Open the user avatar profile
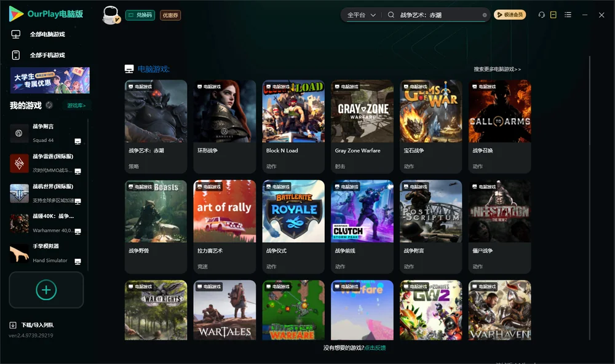 click(111, 15)
